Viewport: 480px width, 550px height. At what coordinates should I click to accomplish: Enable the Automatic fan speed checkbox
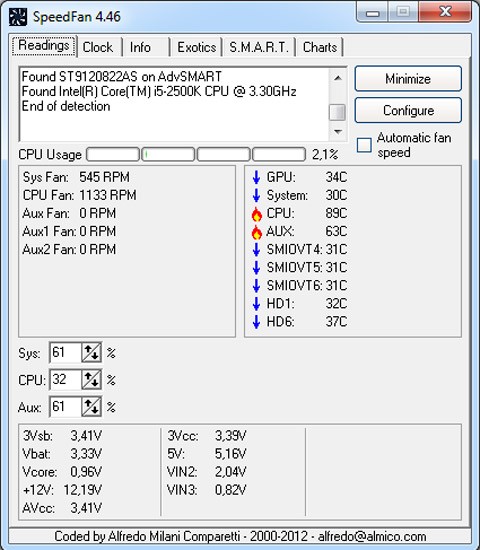364,145
